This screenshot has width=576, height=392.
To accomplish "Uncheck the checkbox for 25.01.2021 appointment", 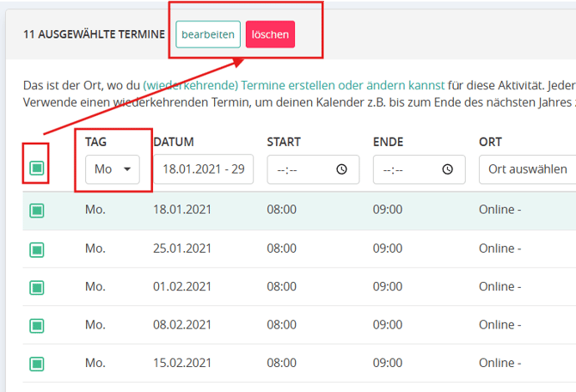I will [36, 249].
